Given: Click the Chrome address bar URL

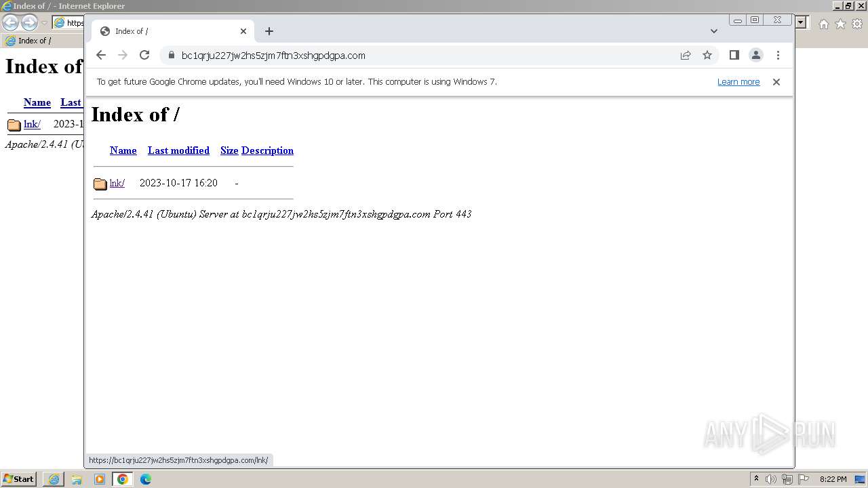Looking at the screenshot, I should click(x=273, y=56).
